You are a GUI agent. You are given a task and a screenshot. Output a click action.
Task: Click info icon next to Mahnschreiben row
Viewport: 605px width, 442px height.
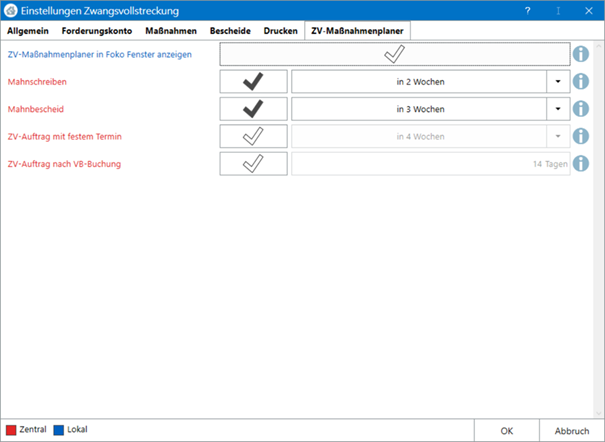click(582, 82)
